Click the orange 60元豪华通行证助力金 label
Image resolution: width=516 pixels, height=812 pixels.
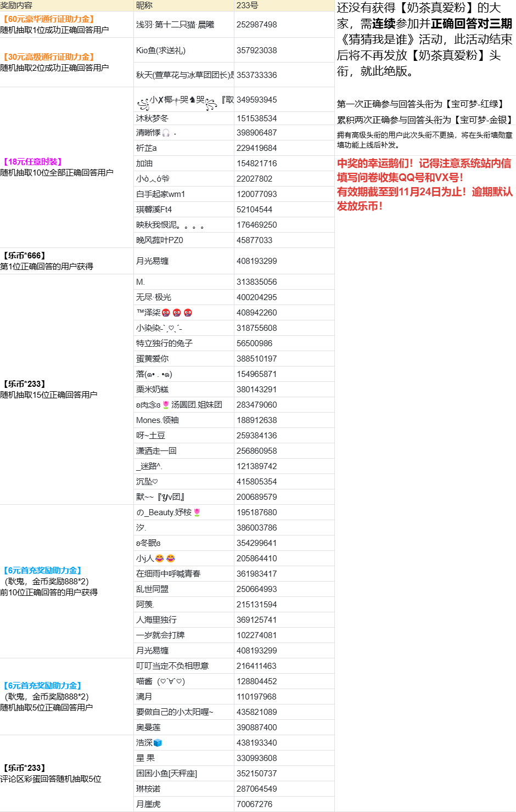click(48, 19)
